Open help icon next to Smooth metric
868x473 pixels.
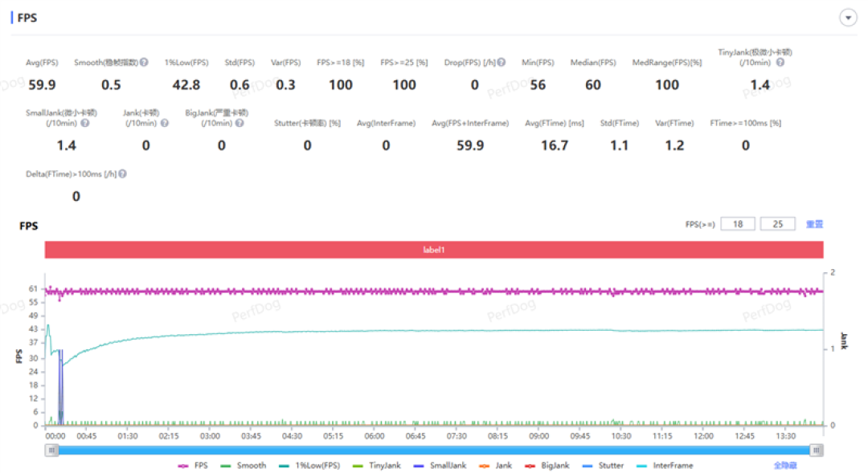tap(144, 63)
